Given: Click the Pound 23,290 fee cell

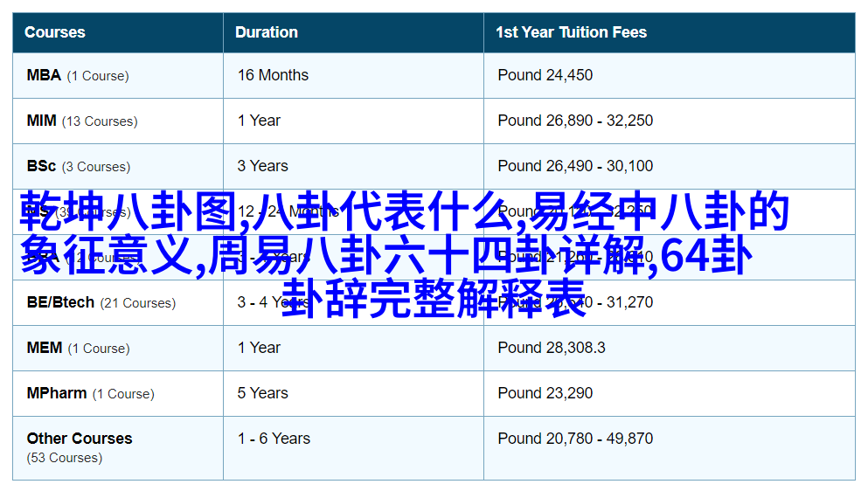Looking at the screenshot, I should pyautogui.click(x=545, y=393).
